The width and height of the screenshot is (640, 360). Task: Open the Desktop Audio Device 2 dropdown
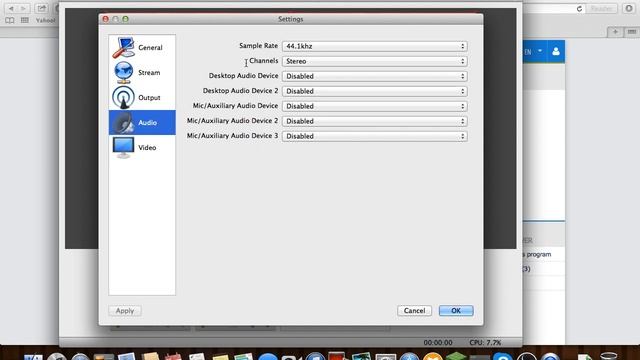tap(375, 91)
